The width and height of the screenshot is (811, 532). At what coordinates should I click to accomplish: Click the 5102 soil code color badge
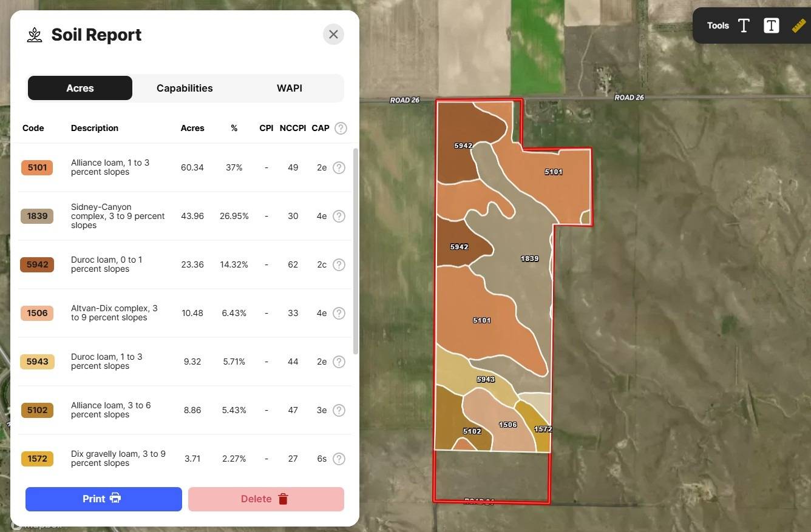[37, 410]
